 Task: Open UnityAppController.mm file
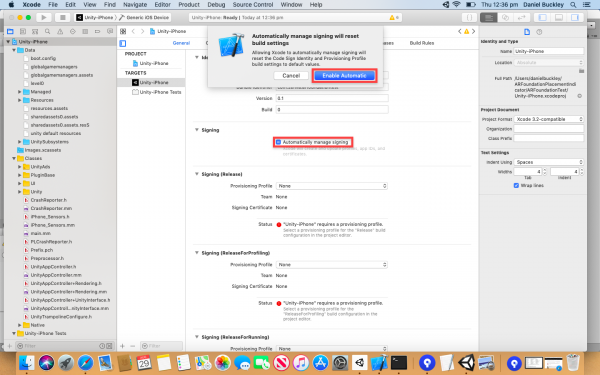(56, 275)
